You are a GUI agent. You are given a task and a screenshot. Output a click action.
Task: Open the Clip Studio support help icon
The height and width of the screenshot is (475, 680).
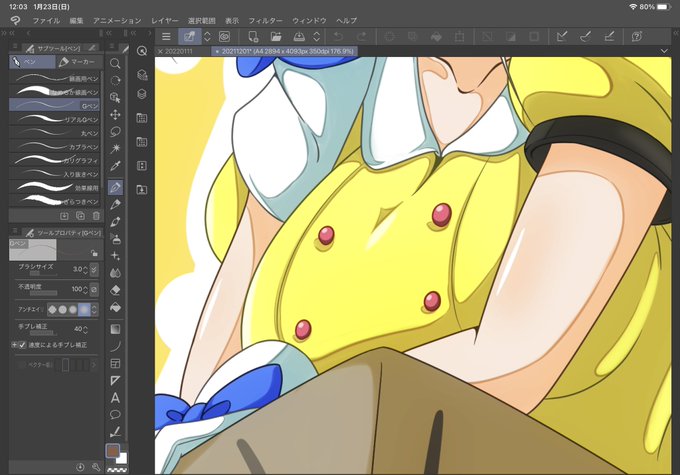point(637,36)
